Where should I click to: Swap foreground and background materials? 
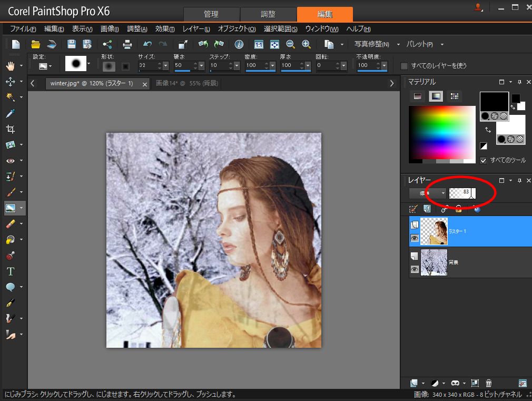tap(488, 130)
